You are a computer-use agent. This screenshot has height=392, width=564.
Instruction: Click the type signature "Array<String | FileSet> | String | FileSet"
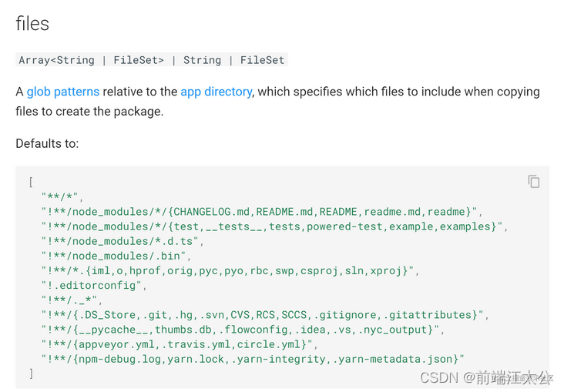point(152,60)
